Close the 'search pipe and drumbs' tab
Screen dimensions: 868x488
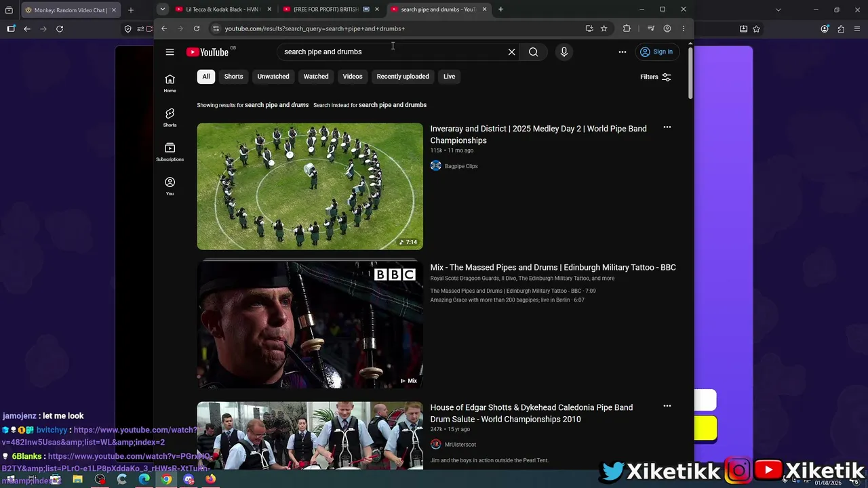[484, 9]
